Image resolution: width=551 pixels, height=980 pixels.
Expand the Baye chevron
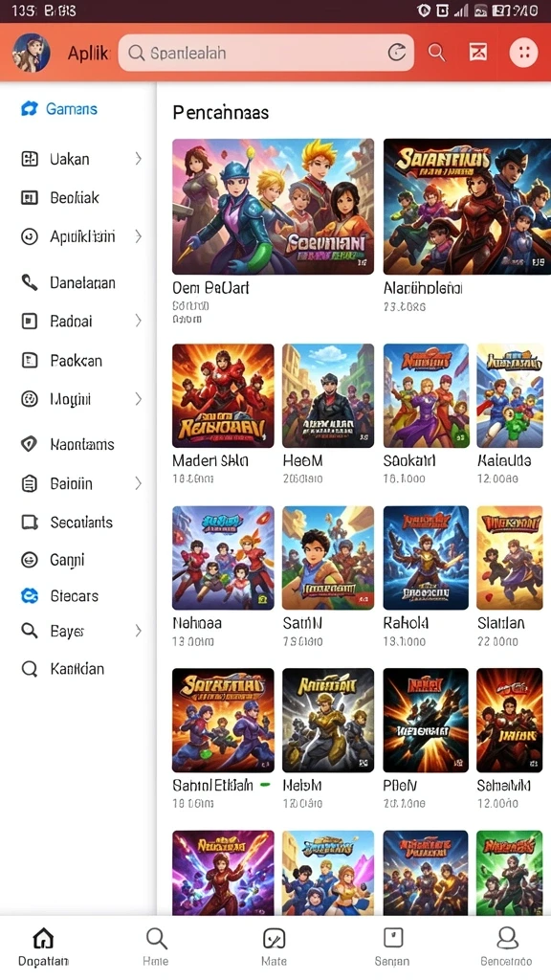click(x=138, y=631)
